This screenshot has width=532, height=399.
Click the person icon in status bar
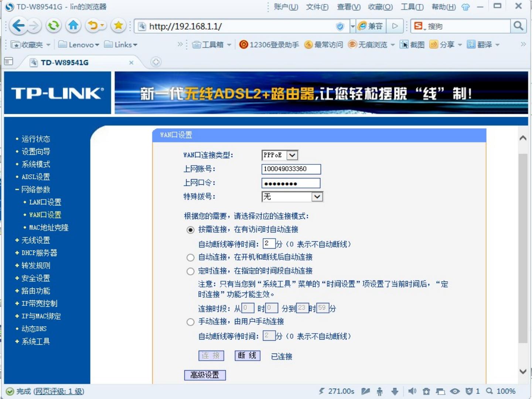point(379,391)
